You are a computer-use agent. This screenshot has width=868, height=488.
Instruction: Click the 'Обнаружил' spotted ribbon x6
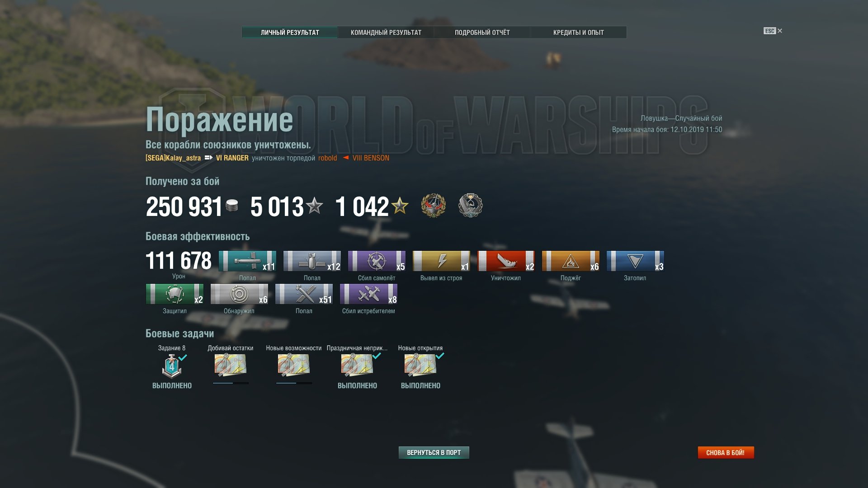(x=239, y=294)
